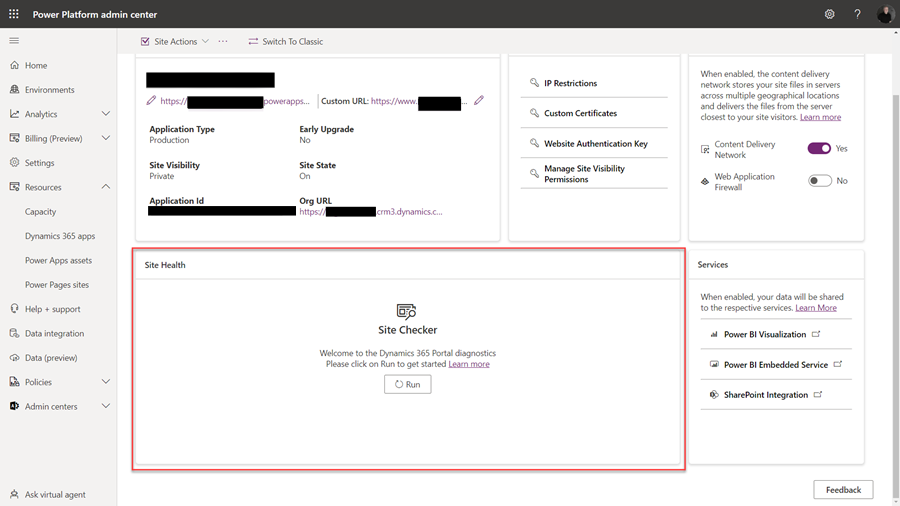Viewport: 900px width, 506px height.
Task: Click the Data integration icon
Action: (14, 333)
